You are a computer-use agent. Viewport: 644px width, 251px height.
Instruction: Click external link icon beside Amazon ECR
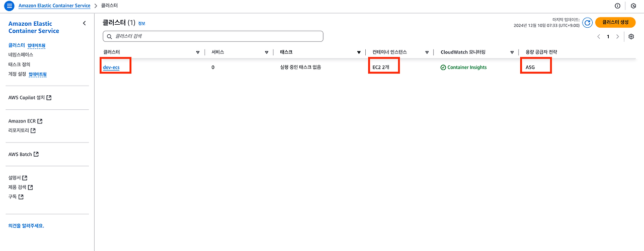(x=40, y=121)
